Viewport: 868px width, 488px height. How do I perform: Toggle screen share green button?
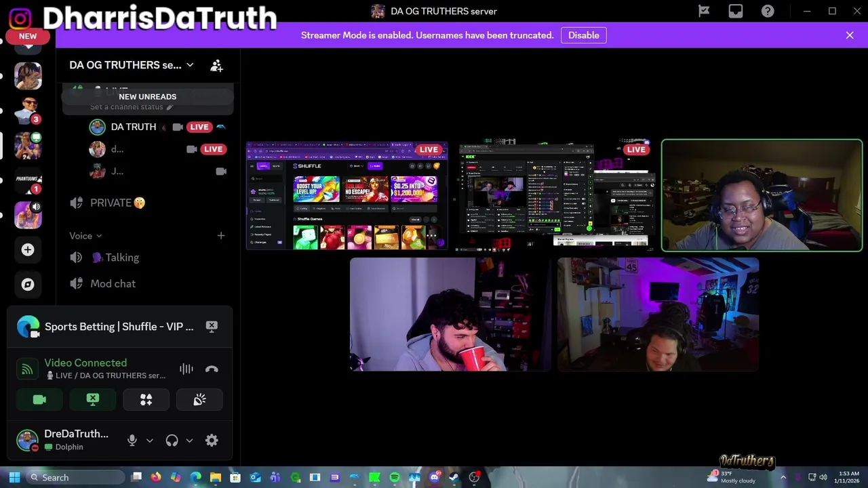pos(93,400)
